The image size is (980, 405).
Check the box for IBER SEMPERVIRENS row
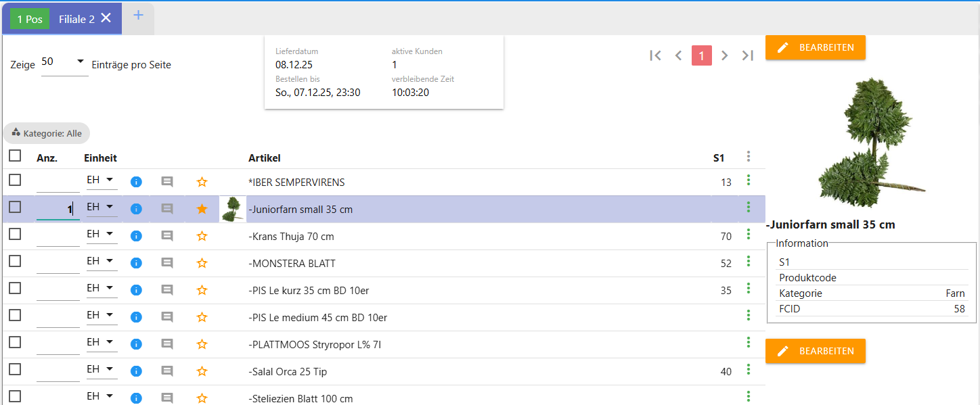point(15,180)
